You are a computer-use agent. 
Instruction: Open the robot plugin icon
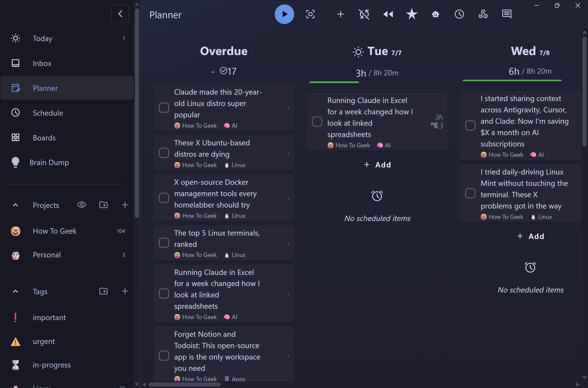pos(435,14)
